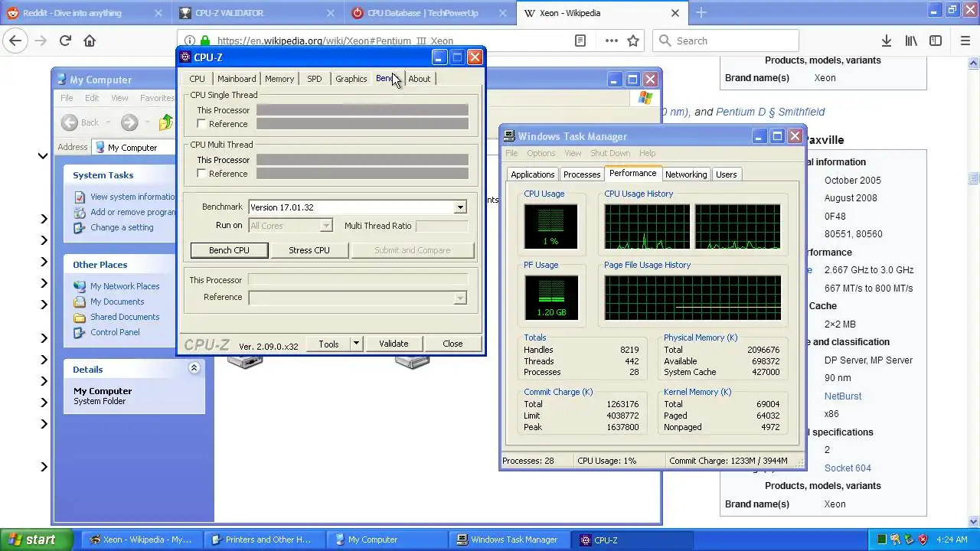Click the View system information icon
This screenshot has width=980, height=551.
point(80,197)
